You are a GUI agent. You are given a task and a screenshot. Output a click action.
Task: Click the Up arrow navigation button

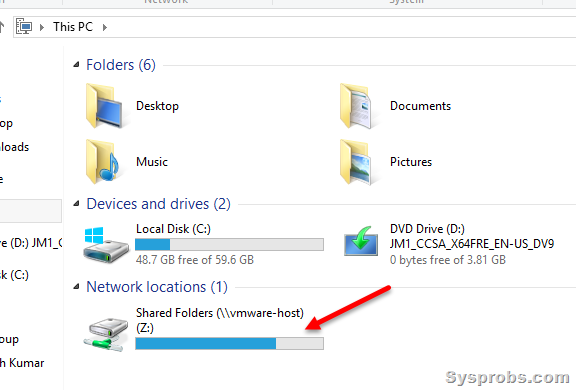point(2,27)
